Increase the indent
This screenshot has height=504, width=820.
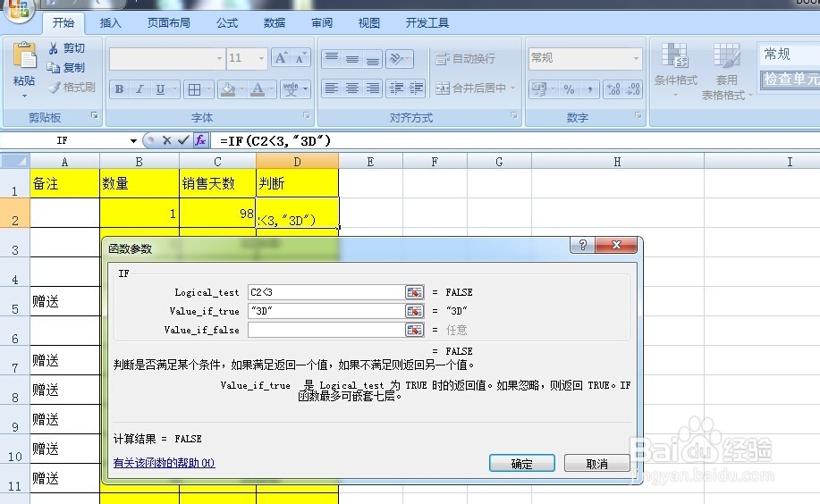[x=417, y=88]
